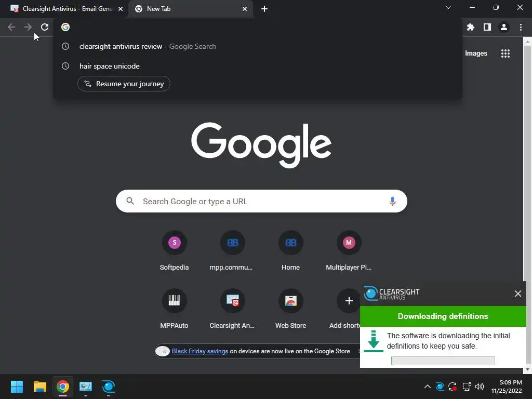Open the network status tray icon
Screen dimensions: 532x399
pyautogui.click(x=467, y=387)
